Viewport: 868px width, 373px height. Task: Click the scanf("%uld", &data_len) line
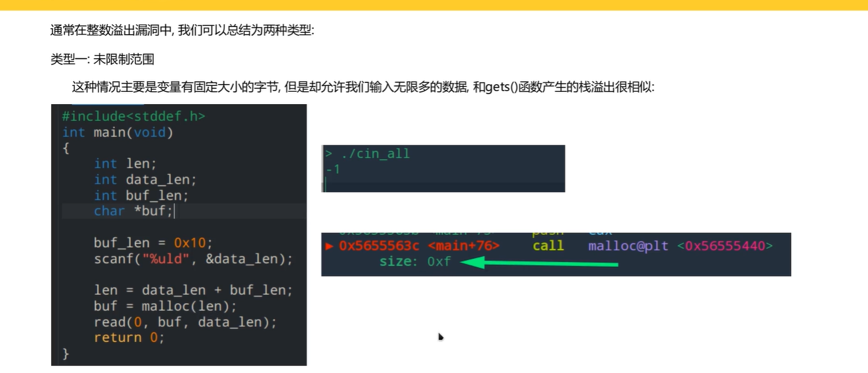click(x=193, y=258)
